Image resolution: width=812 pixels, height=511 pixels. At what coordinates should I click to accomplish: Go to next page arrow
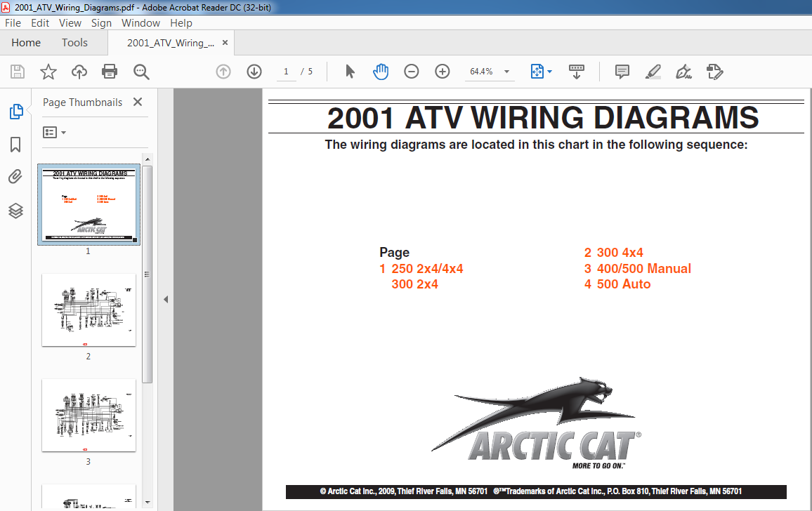(254, 72)
